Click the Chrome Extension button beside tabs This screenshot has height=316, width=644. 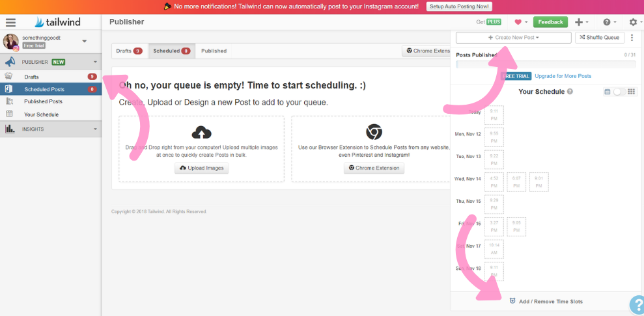click(x=427, y=51)
